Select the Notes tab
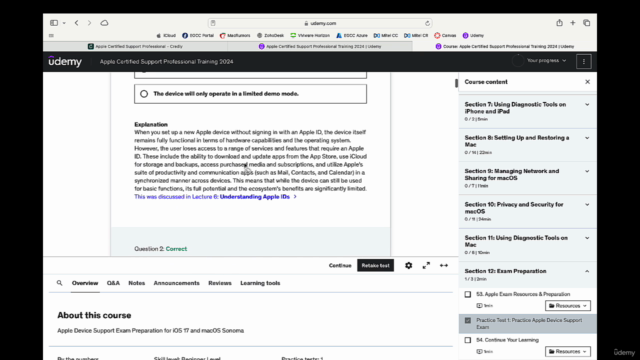Viewport: 640px width, 360px height. tap(137, 283)
